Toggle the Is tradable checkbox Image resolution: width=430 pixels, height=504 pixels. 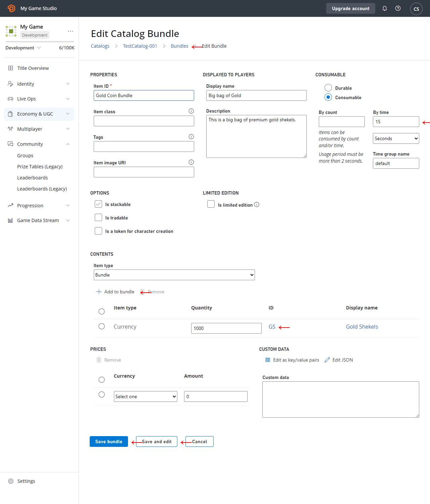(x=98, y=217)
